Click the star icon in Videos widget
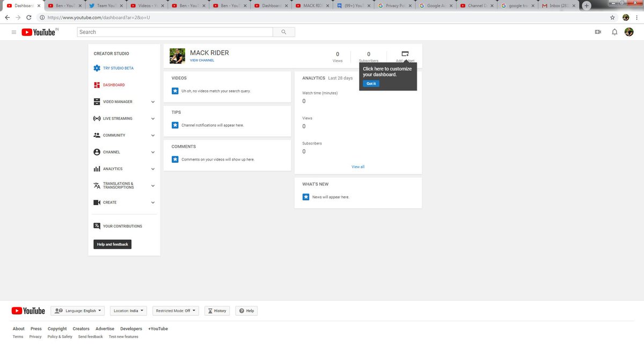Viewport: 644px width, 348px height. 175,91
